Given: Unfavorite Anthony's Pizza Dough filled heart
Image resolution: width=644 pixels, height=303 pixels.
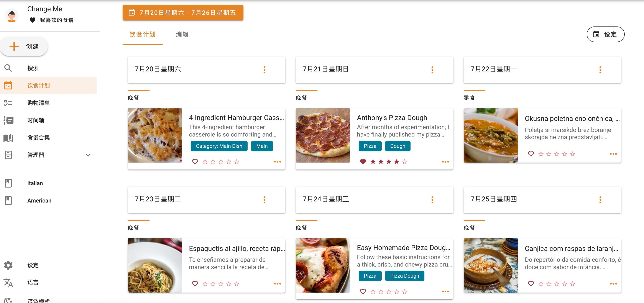Looking at the screenshot, I should pyautogui.click(x=363, y=162).
